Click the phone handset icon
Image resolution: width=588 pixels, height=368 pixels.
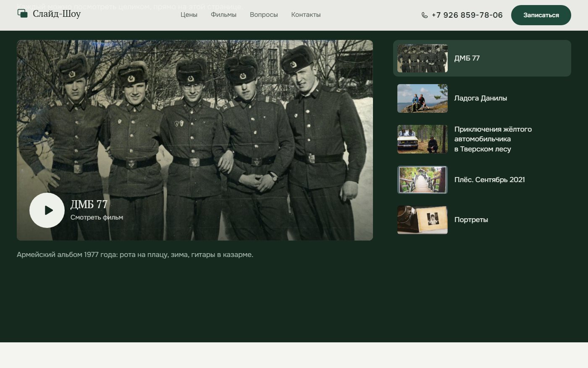click(x=425, y=15)
